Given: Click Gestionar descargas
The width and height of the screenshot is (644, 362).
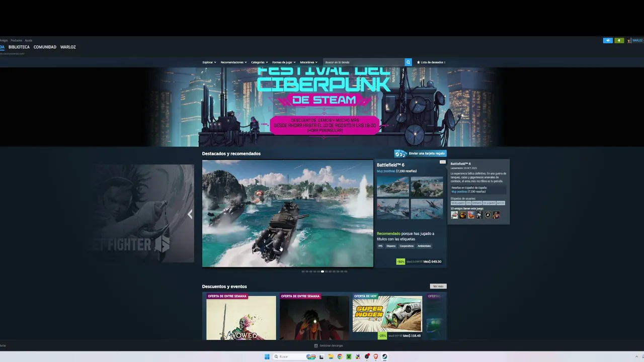Looking at the screenshot, I should (329, 346).
